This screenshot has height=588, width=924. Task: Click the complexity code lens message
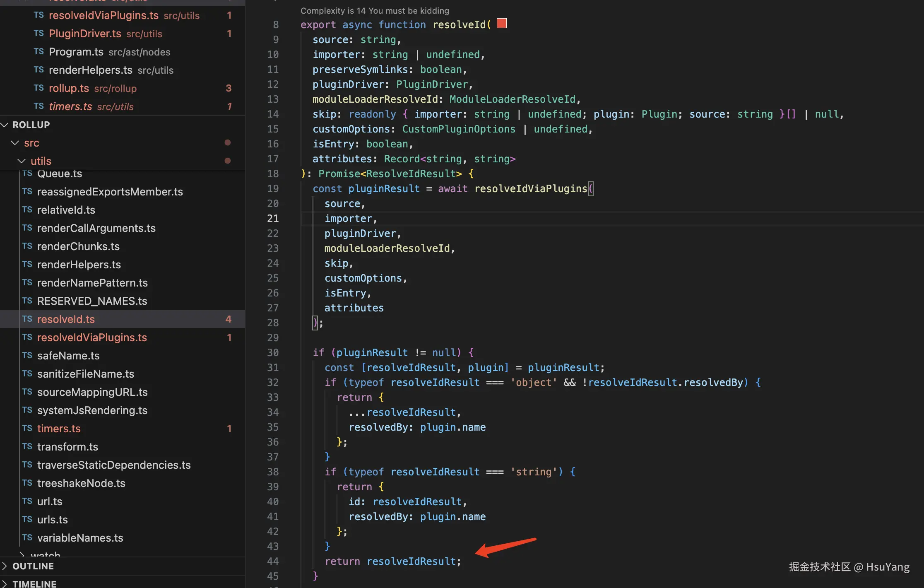pos(374,11)
